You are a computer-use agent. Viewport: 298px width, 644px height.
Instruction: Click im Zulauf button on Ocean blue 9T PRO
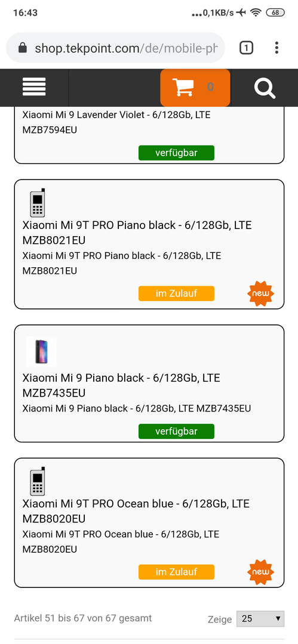click(177, 572)
